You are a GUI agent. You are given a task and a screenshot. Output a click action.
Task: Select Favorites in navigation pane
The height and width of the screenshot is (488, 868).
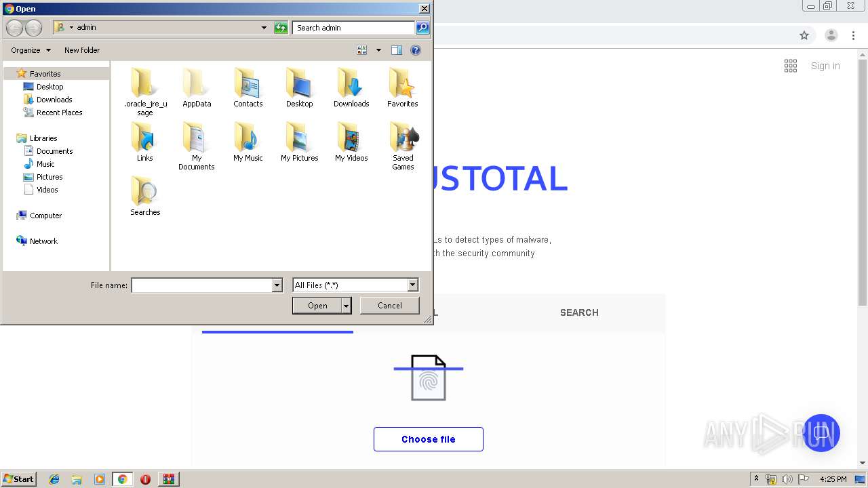tap(45, 74)
